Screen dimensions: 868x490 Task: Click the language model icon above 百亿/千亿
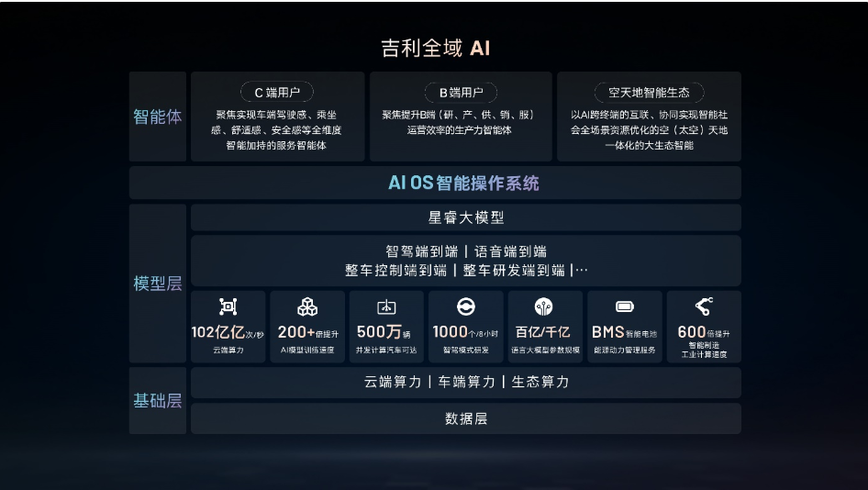(x=544, y=306)
